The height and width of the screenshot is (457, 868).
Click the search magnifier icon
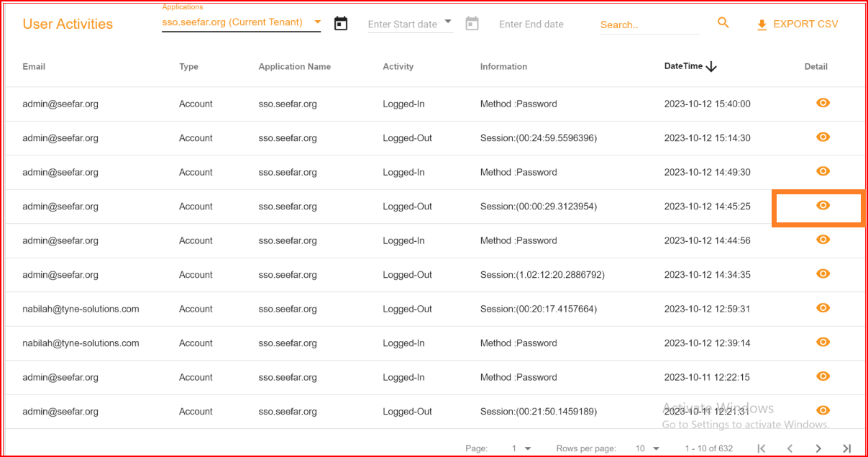point(723,23)
